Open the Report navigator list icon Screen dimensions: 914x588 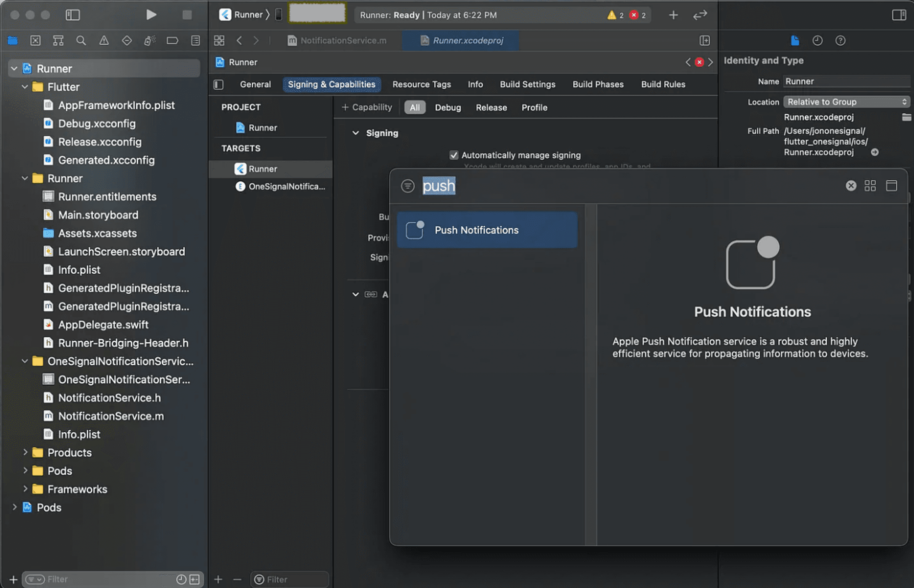pos(195,40)
